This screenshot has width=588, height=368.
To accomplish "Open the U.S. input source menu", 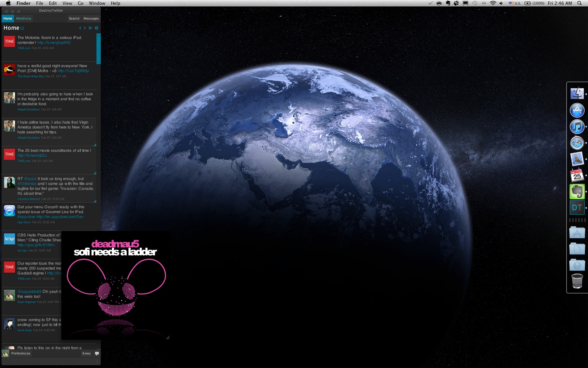I will (x=515, y=3).
